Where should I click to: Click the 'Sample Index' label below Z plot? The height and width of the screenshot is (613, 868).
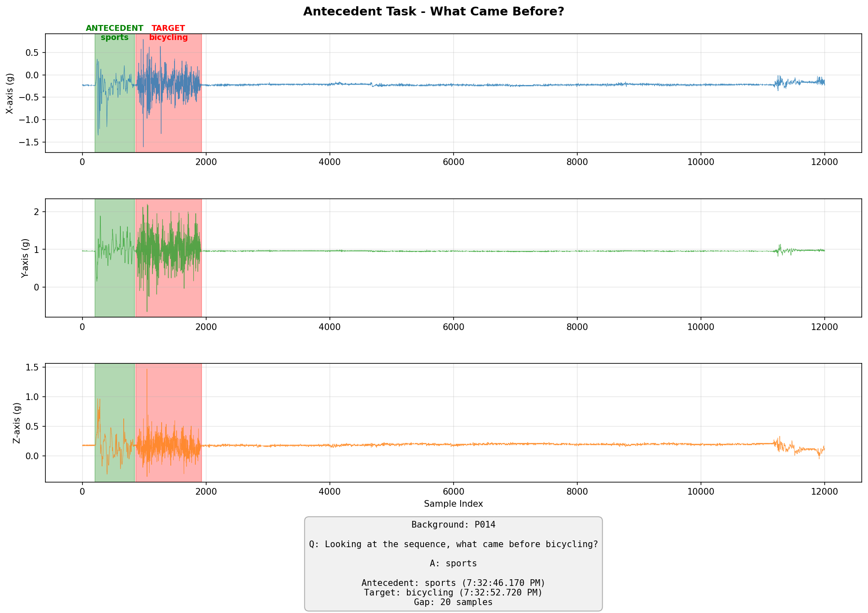453,504
